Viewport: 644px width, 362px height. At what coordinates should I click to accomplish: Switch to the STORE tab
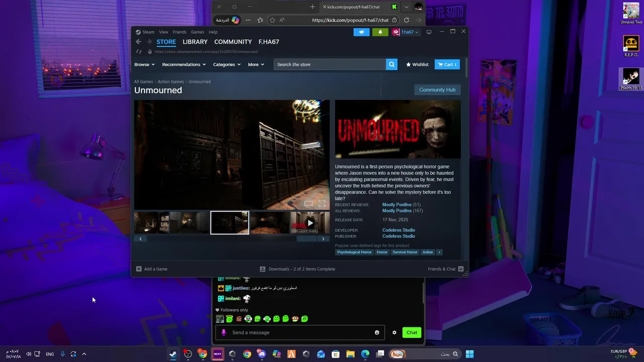tap(166, 42)
